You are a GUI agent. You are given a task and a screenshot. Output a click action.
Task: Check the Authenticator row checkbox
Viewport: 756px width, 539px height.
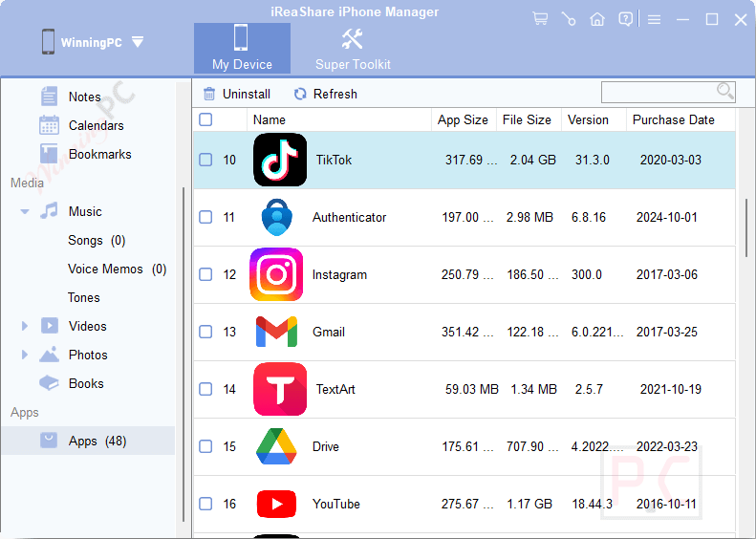pos(205,217)
